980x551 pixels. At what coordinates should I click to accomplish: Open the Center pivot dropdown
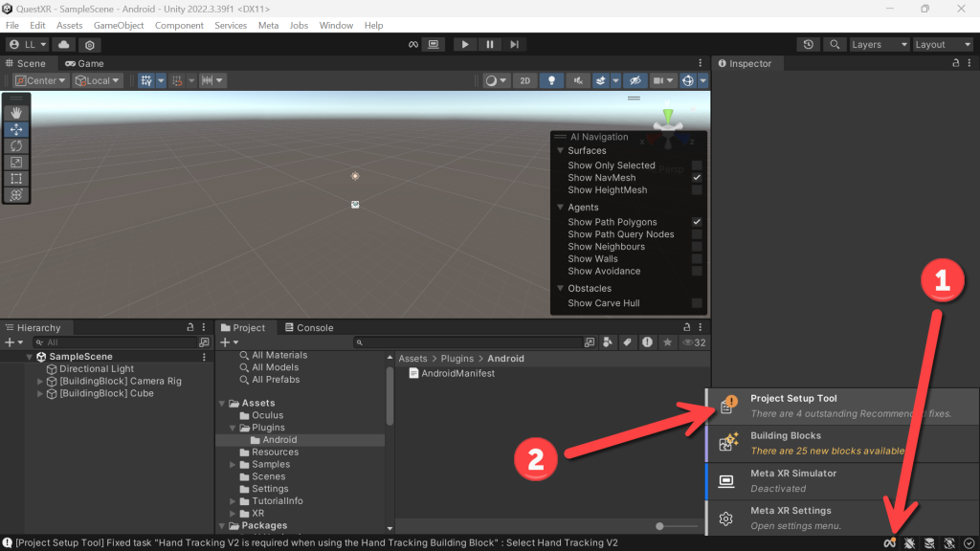pos(40,80)
